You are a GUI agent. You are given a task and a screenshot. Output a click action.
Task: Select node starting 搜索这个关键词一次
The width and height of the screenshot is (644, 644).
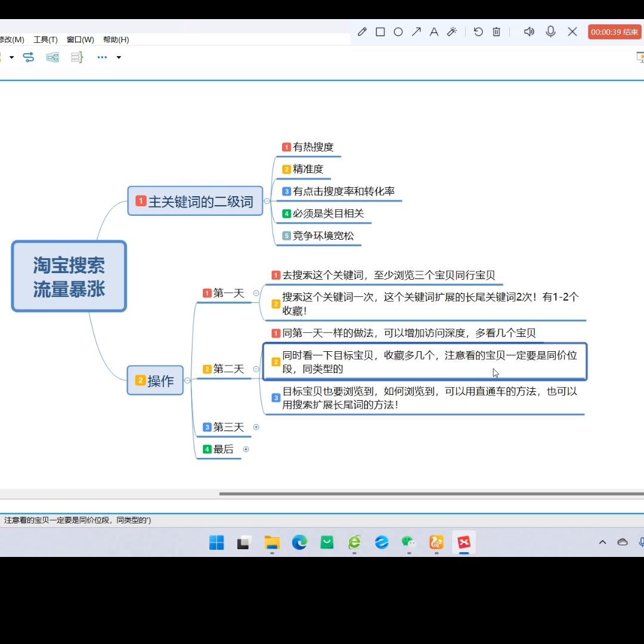[x=426, y=304]
